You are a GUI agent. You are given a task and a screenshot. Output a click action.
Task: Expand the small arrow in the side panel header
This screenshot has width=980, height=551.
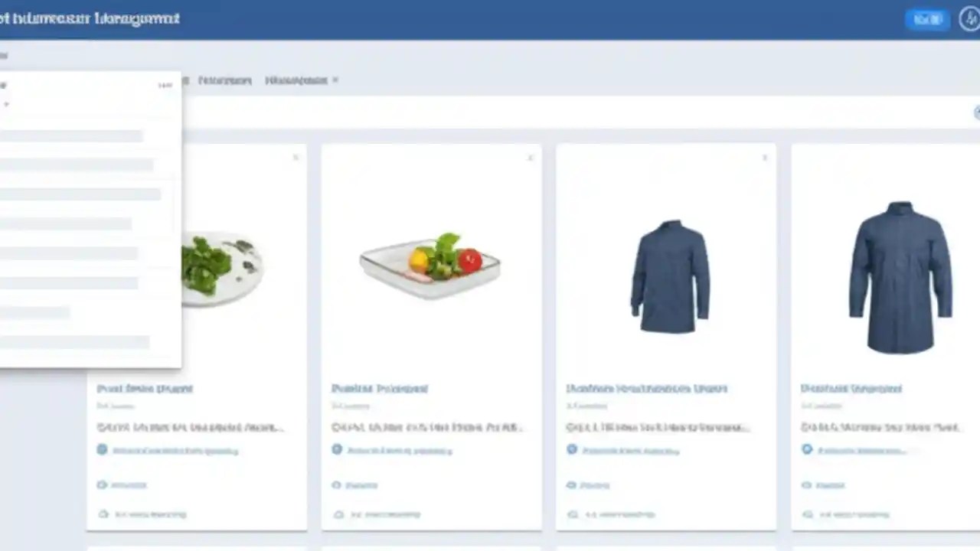point(5,103)
